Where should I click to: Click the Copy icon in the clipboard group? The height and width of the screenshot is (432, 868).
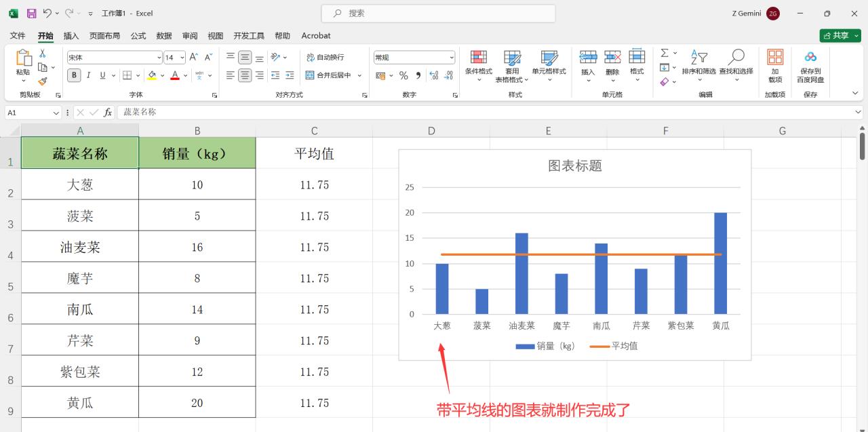tap(42, 67)
